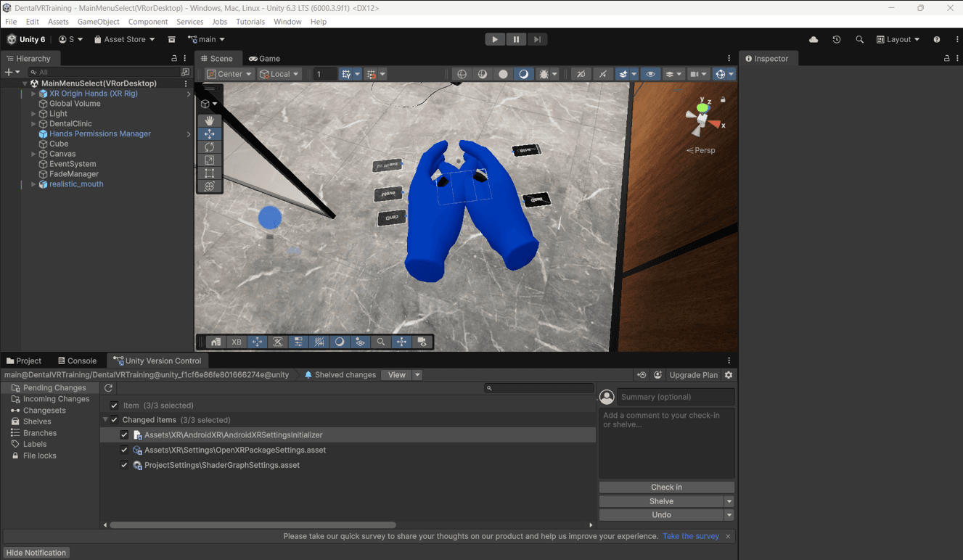Uncheck AndroidXRSettingsInitializer item checkbox
Screen dimensions: 963x560
point(124,435)
